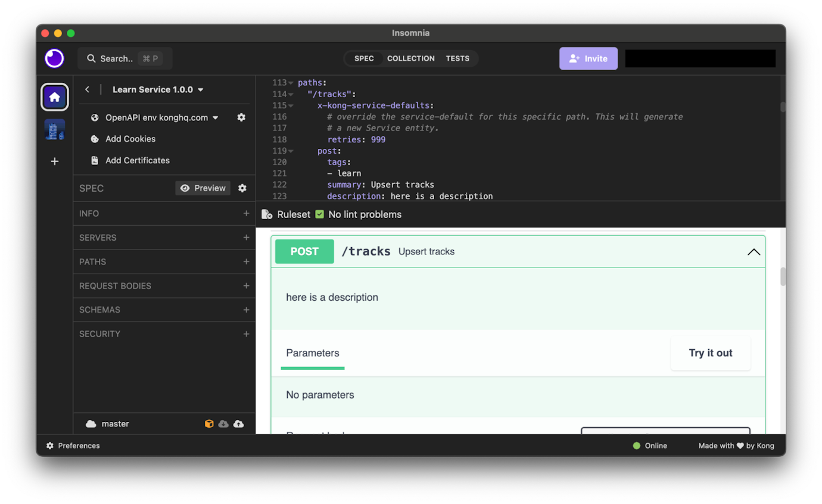The width and height of the screenshot is (822, 504).
Task: Push changes using the cloud upload icon
Action: pyautogui.click(x=238, y=424)
